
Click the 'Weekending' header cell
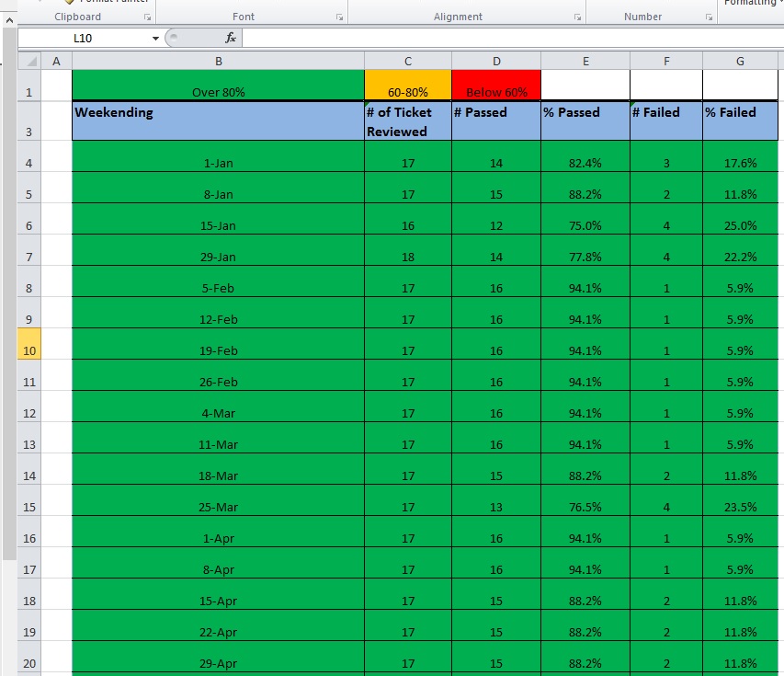[219, 121]
